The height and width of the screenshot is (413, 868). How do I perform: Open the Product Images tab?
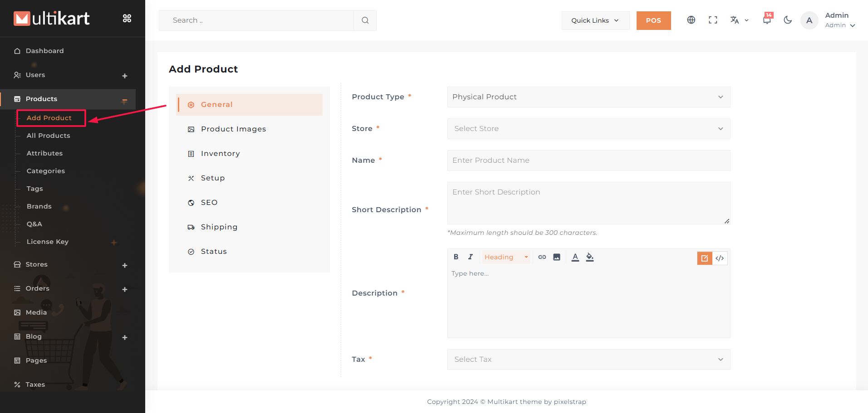(233, 129)
